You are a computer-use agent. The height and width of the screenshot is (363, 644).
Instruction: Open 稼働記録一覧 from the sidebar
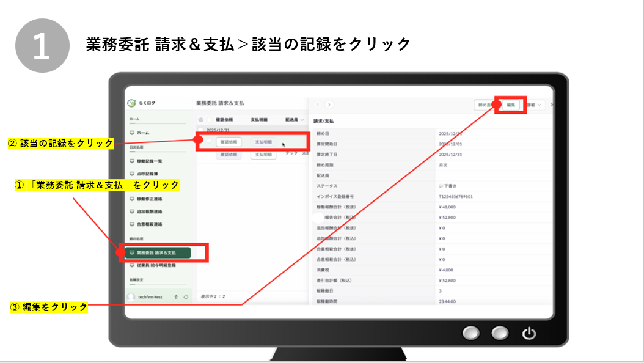pos(149,161)
